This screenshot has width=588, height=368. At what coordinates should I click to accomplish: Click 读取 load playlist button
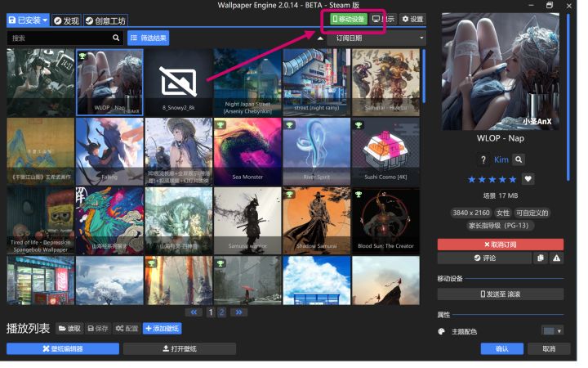coord(69,329)
